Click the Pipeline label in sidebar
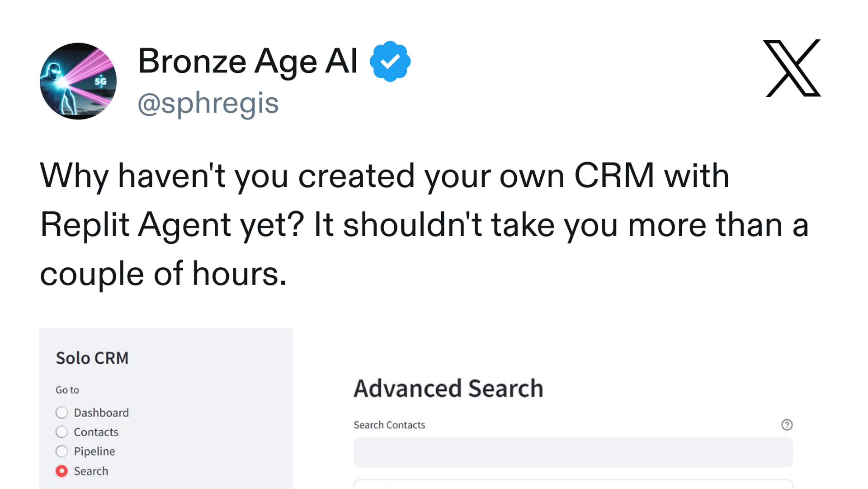 [94, 451]
